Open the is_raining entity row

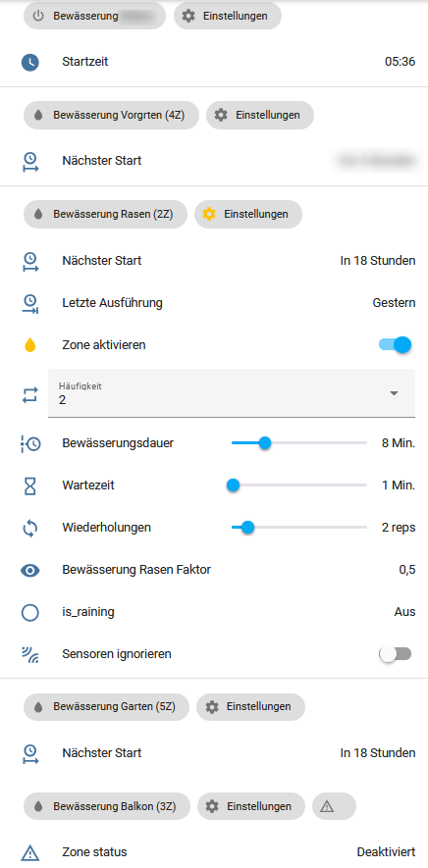point(219,612)
